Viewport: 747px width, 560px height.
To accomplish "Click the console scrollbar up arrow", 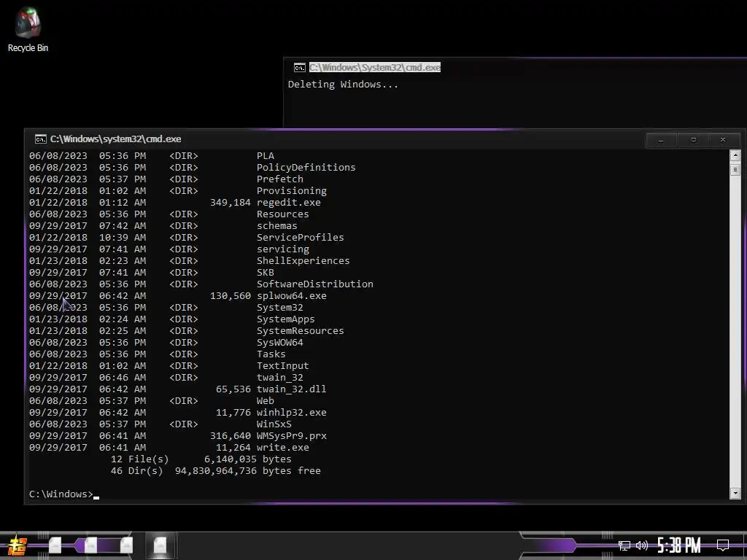I will click(735, 155).
